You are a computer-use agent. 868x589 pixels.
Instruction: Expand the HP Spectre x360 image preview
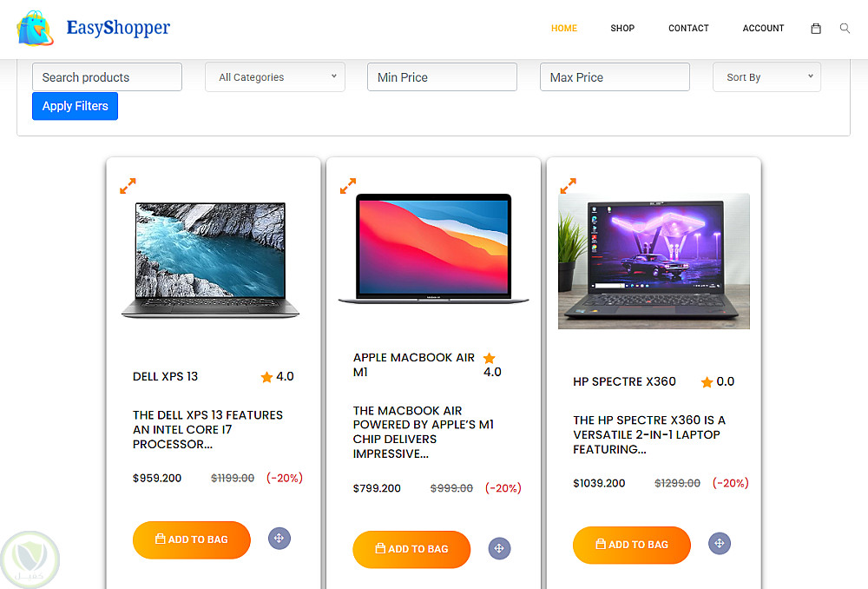click(568, 186)
